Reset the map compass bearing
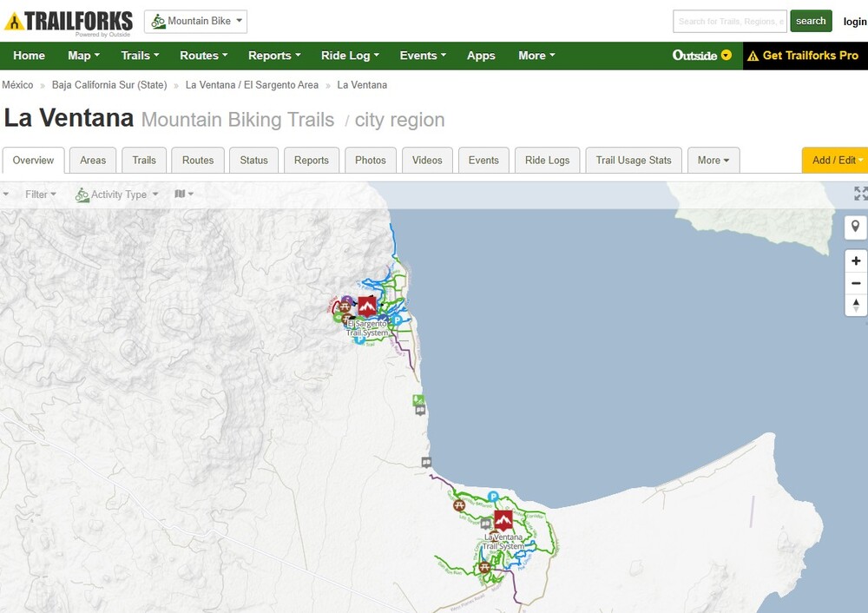This screenshot has height=613, width=868. pyautogui.click(x=856, y=305)
